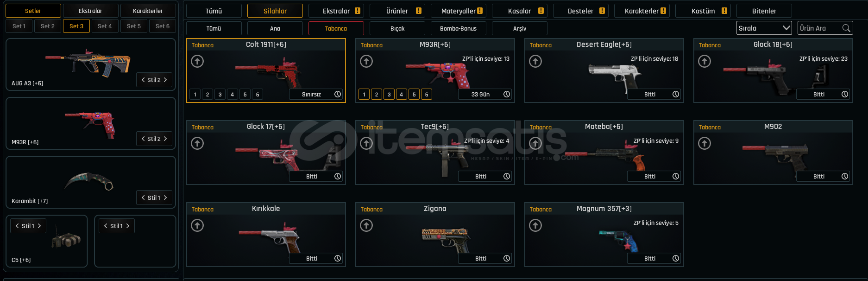Click clock icon on Colt 1911 Sınırsız
The image size is (868, 281).
(x=338, y=94)
